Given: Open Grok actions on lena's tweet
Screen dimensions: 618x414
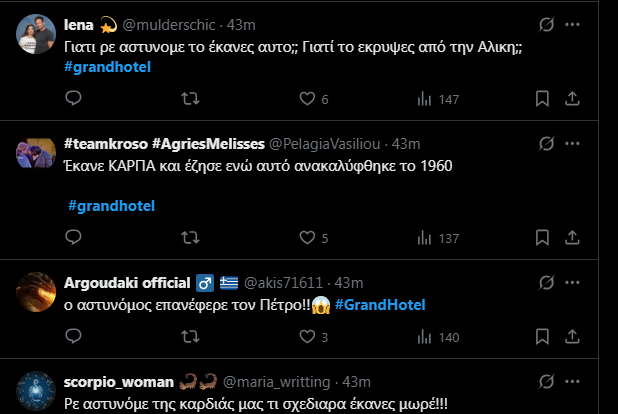Looking at the screenshot, I should pyautogui.click(x=546, y=24).
